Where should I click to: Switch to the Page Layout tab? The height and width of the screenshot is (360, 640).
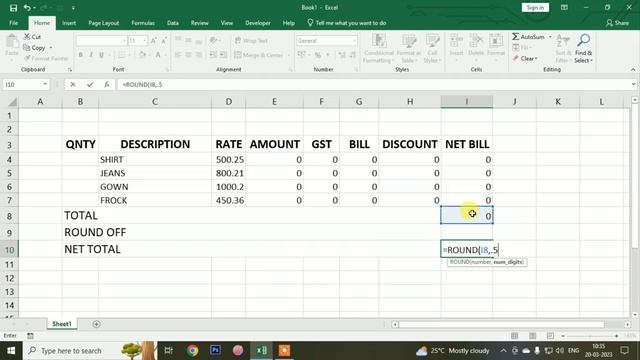(104, 23)
